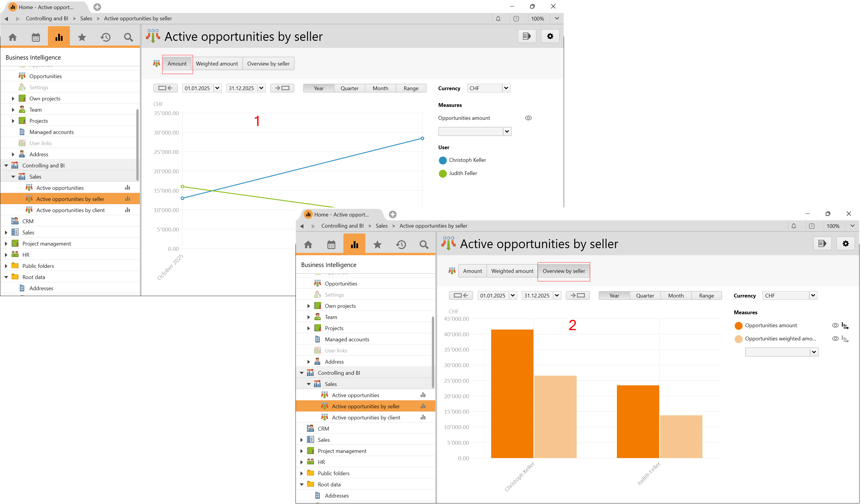Select Year period in window 1
Image resolution: width=861 pixels, height=504 pixels.
click(x=318, y=88)
